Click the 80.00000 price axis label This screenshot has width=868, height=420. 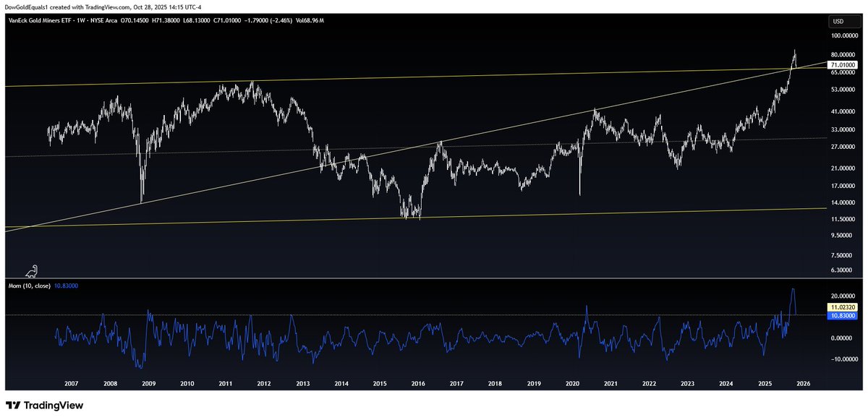844,55
